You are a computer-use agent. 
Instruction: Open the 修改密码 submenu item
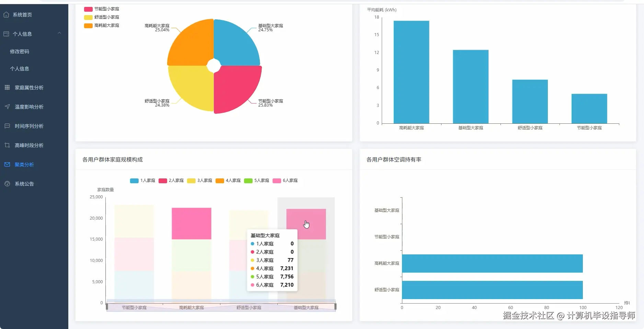(x=34, y=51)
